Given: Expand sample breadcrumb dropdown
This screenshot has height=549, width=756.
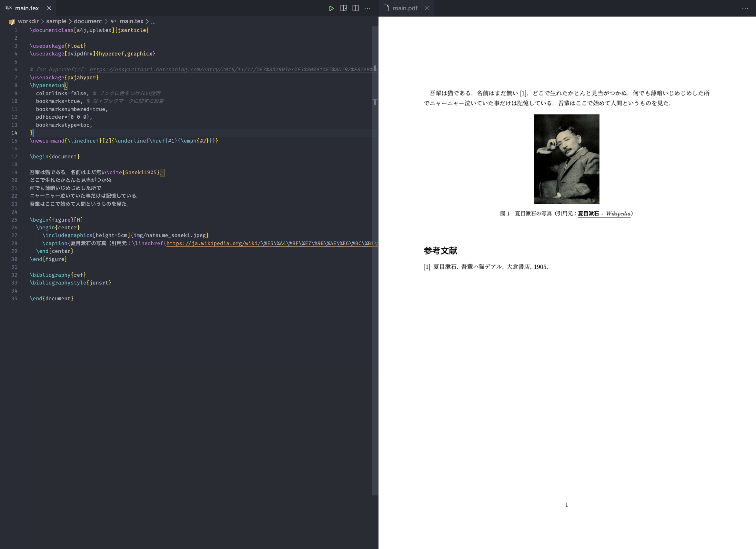Looking at the screenshot, I should 56,21.
